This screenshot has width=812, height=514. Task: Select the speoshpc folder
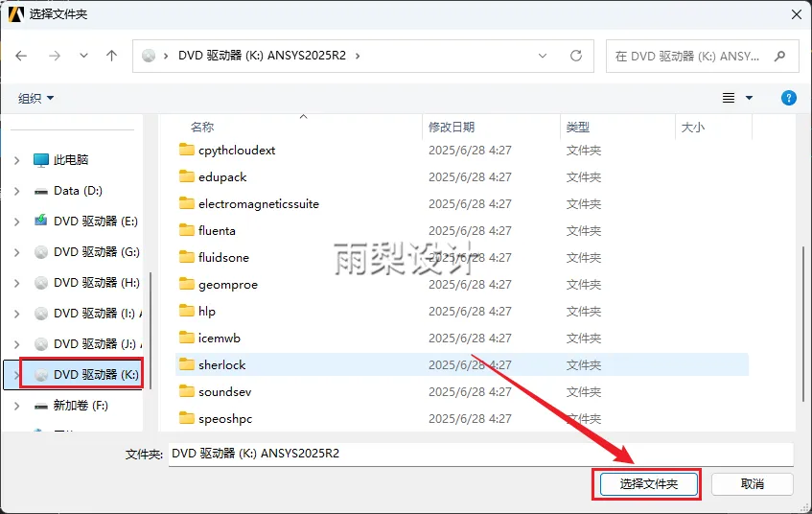tap(462, 419)
